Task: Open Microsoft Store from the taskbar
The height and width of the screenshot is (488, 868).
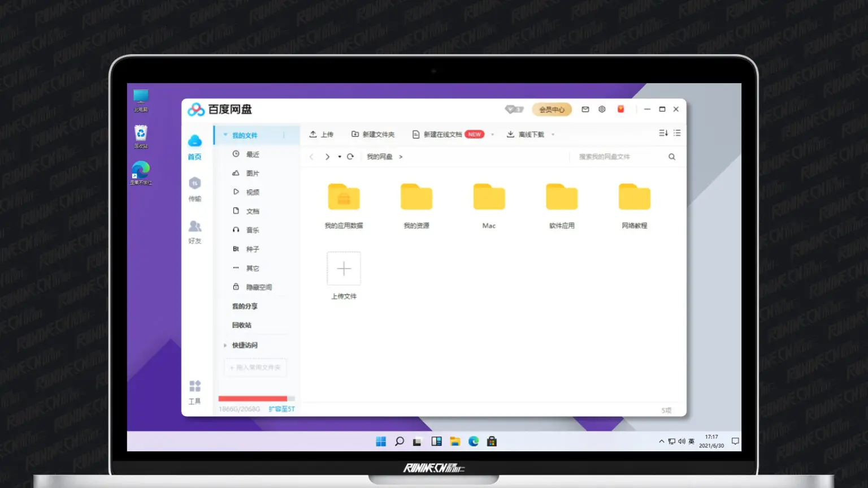Action: [x=492, y=441]
